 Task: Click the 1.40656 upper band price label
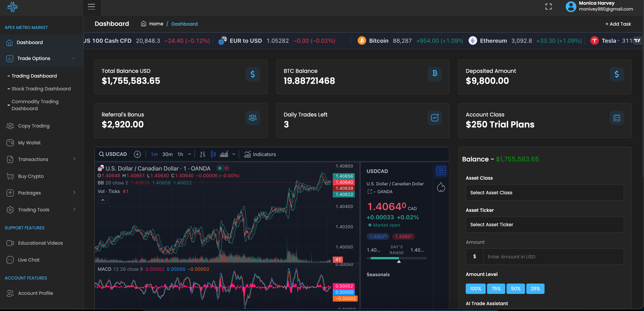[x=344, y=176]
